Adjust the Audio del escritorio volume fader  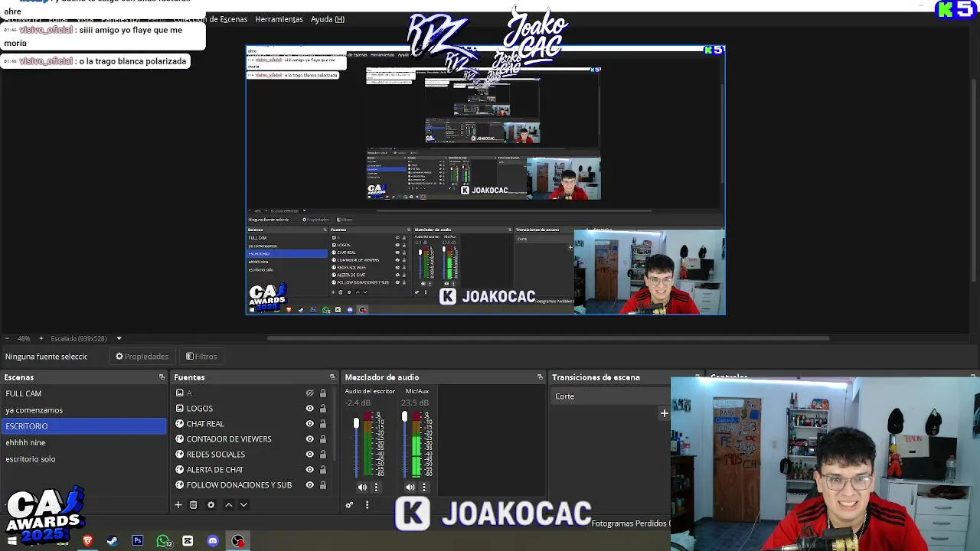point(356,423)
